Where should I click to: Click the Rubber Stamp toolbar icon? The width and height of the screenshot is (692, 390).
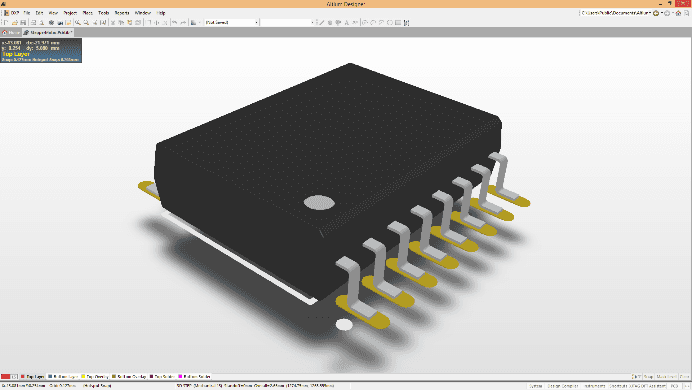click(x=138, y=22)
